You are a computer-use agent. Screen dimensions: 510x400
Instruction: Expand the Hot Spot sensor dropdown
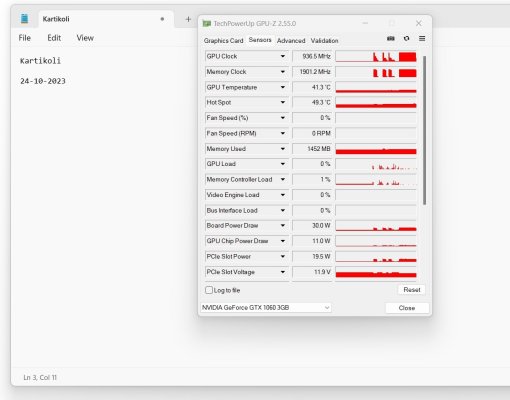coord(283,102)
